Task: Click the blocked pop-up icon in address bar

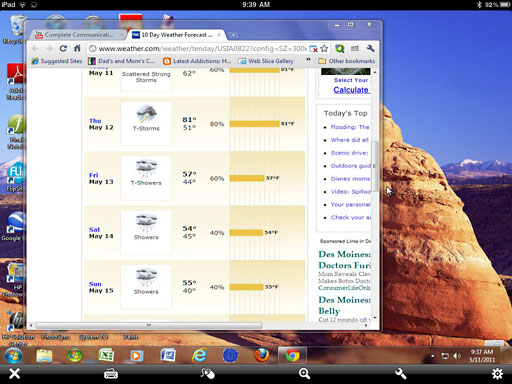Action: (x=313, y=49)
